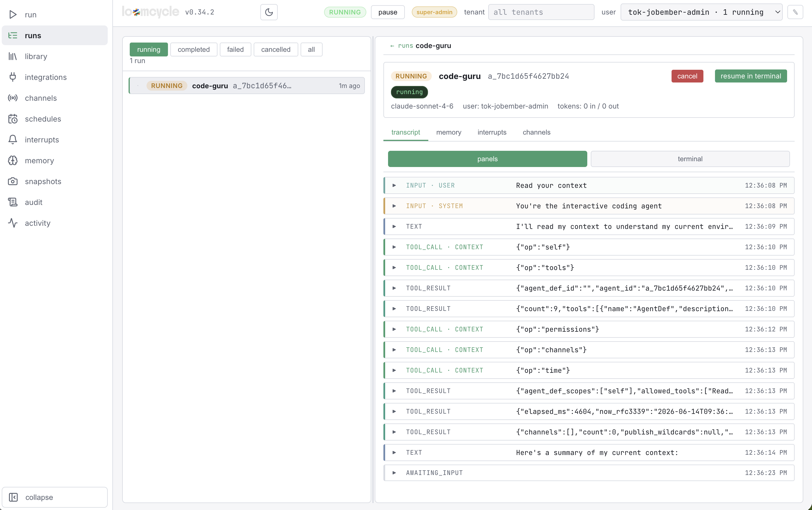Click the loomcycle logo
Image resolution: width=812 pixels, height=510 pixels.
point(150,12)
